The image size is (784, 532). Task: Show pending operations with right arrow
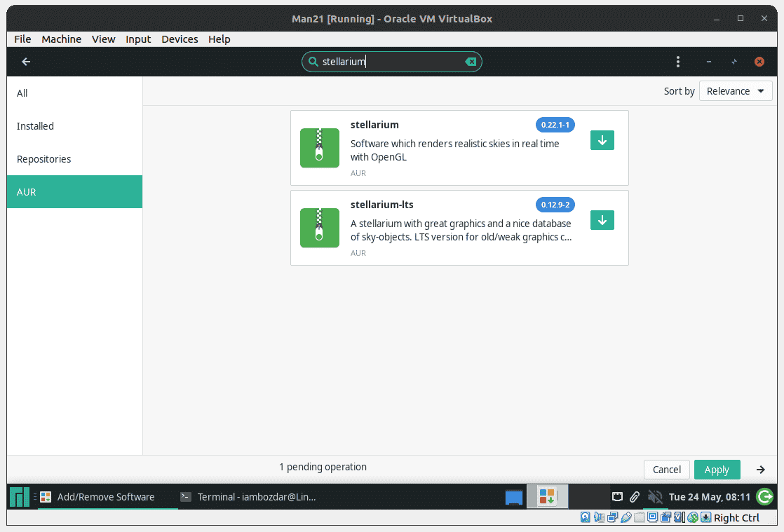pyautogui.click(x=760, y=470)
